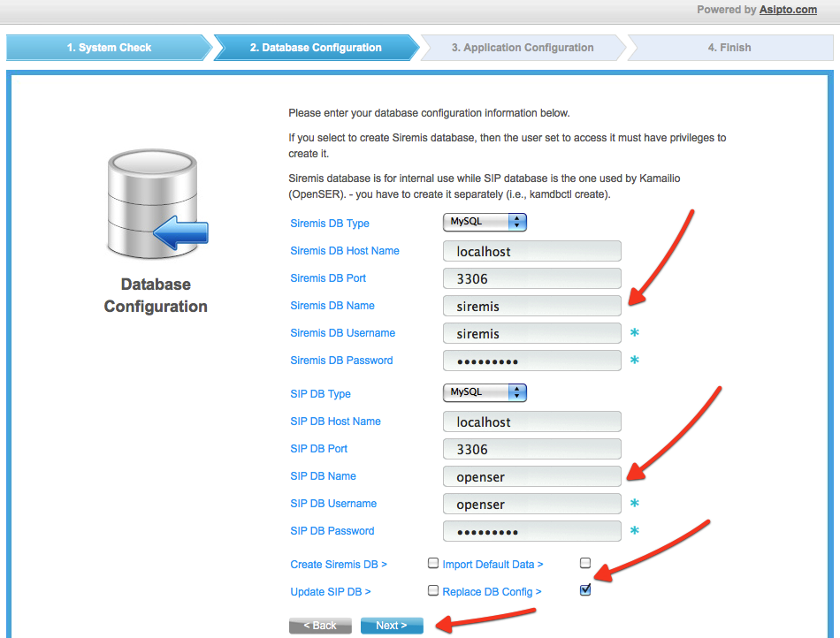Viewport: 840px width, 638px height.
Task: Jump to the Application Configuration step
Action: pyautogui.click(x=523, y=48)
